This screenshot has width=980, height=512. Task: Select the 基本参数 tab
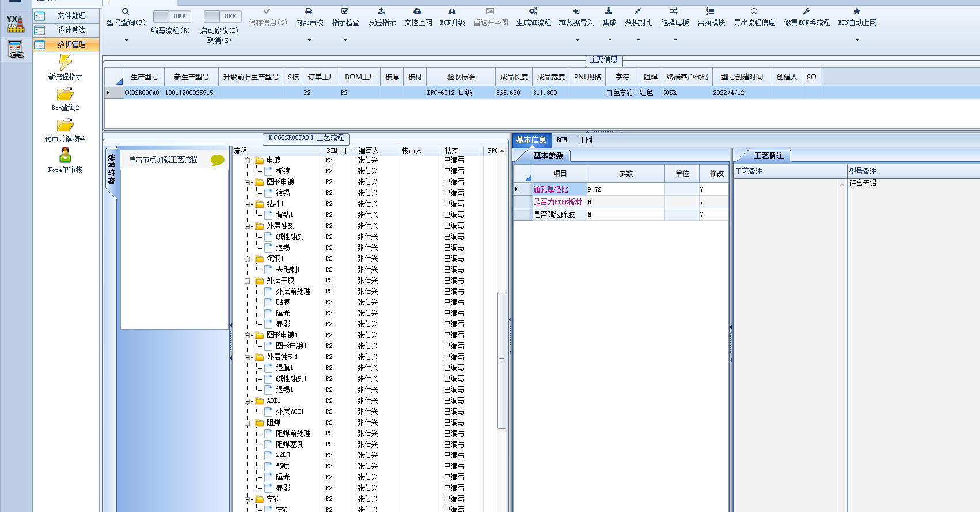[x=548, y=156]
